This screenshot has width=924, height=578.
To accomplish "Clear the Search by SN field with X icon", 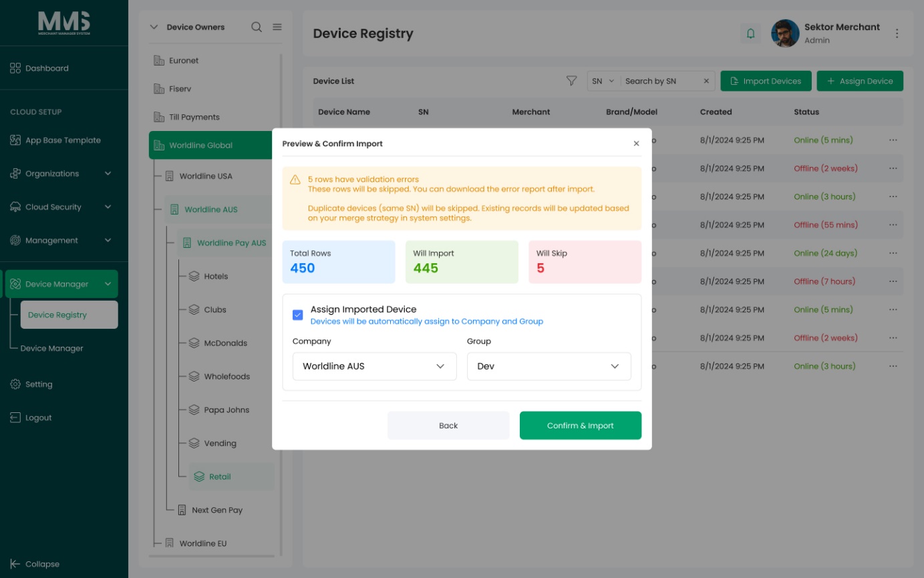I will click(706, 81).
